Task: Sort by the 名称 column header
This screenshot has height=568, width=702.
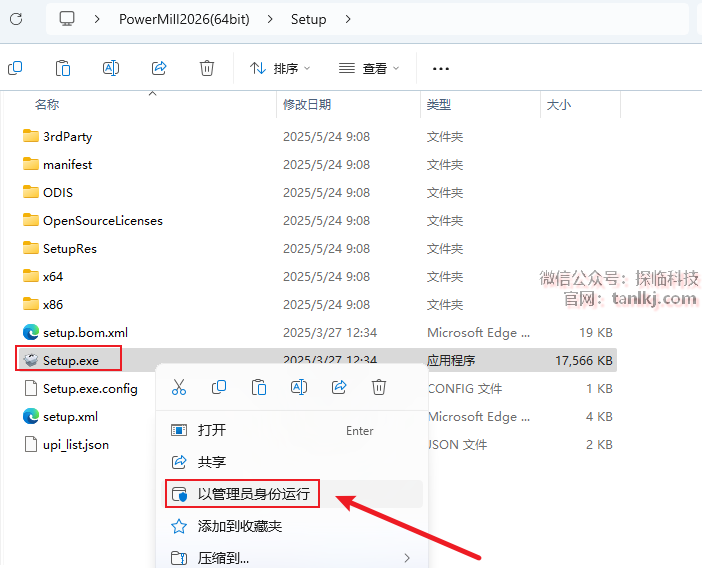Action: (x=47, y=105)
